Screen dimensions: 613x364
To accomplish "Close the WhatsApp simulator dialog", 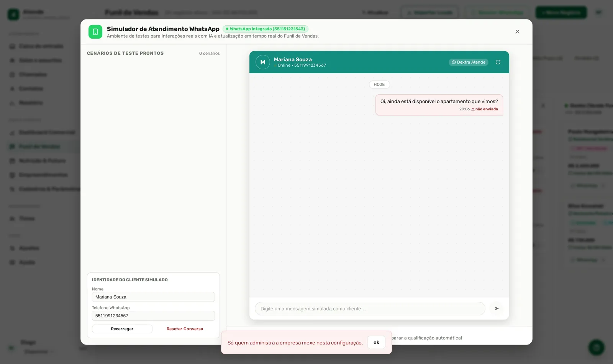I will tap(517, 32).
